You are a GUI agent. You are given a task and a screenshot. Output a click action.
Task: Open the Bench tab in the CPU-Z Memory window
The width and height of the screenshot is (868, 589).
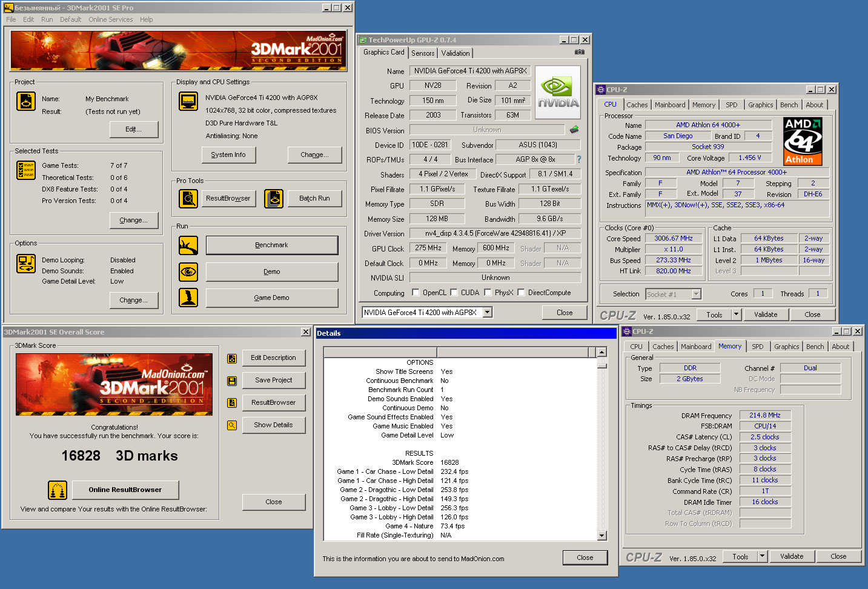point(815,347)
